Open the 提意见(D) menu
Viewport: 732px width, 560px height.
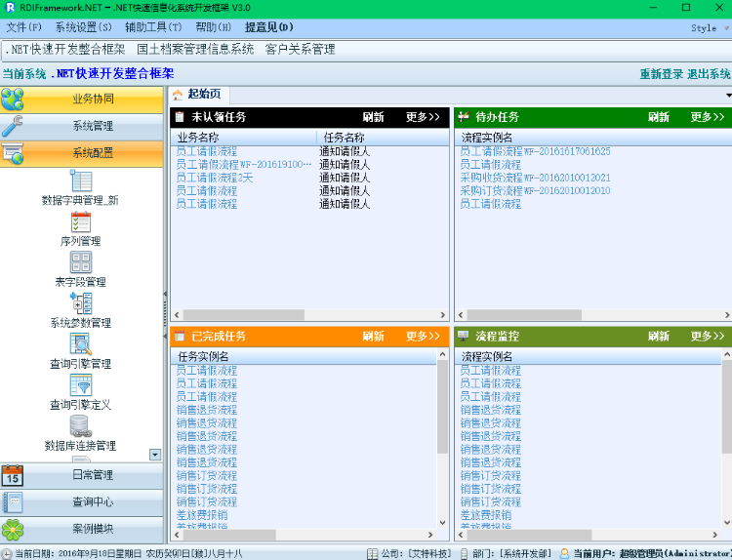click(269, 27)
